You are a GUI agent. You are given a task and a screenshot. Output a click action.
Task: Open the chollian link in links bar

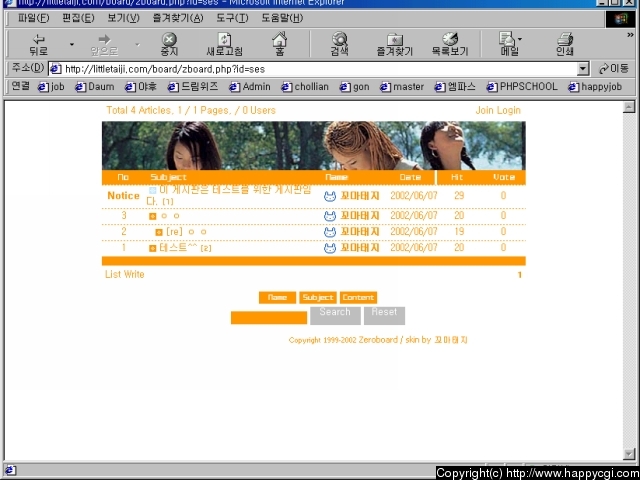[305, 87]
